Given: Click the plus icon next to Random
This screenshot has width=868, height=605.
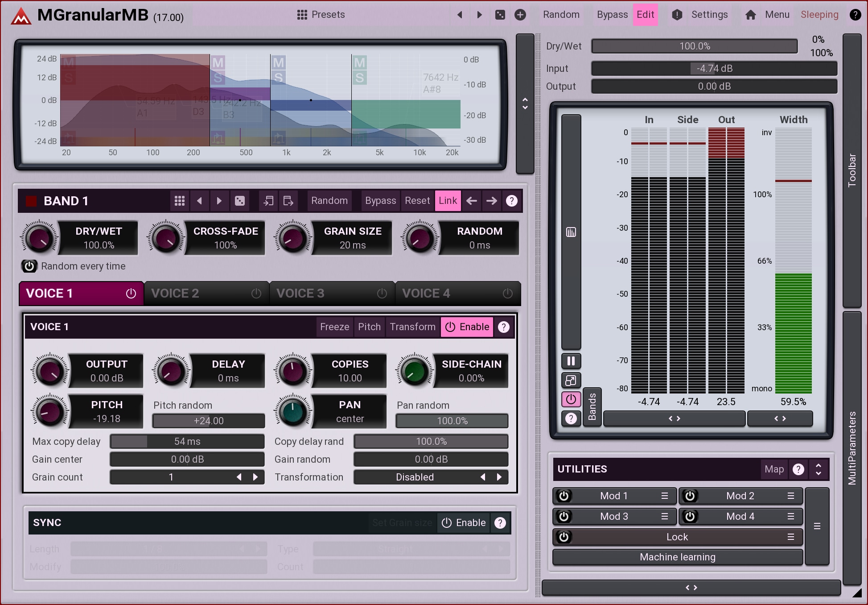Looking at the screenshot, I should pos(520,15).
